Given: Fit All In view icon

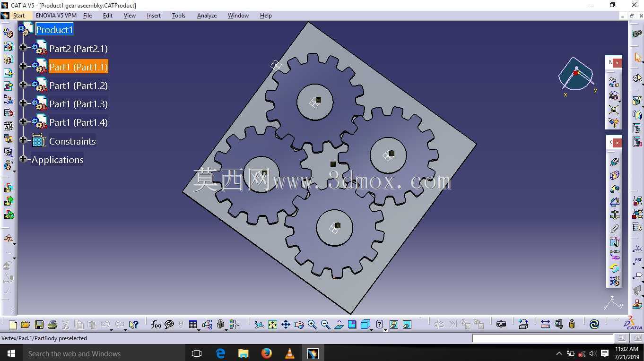Looking at the screenshot, I should click(272, 325).
